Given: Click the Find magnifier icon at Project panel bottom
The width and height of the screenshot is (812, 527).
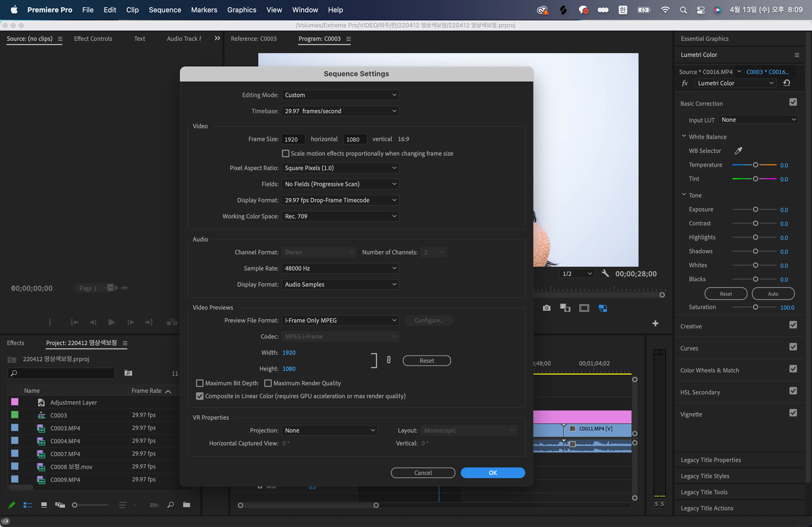Looking at the screenshot, I should [x=171, y=505].
